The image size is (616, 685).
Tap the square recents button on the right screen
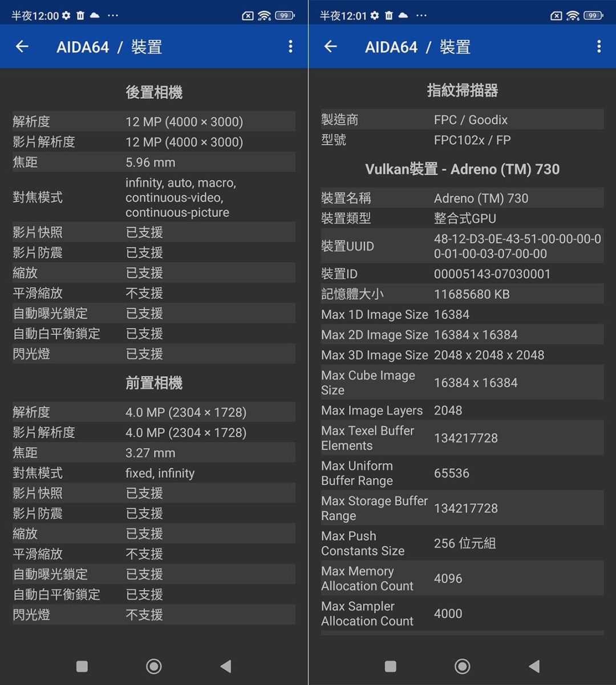(x=391, y=666)
